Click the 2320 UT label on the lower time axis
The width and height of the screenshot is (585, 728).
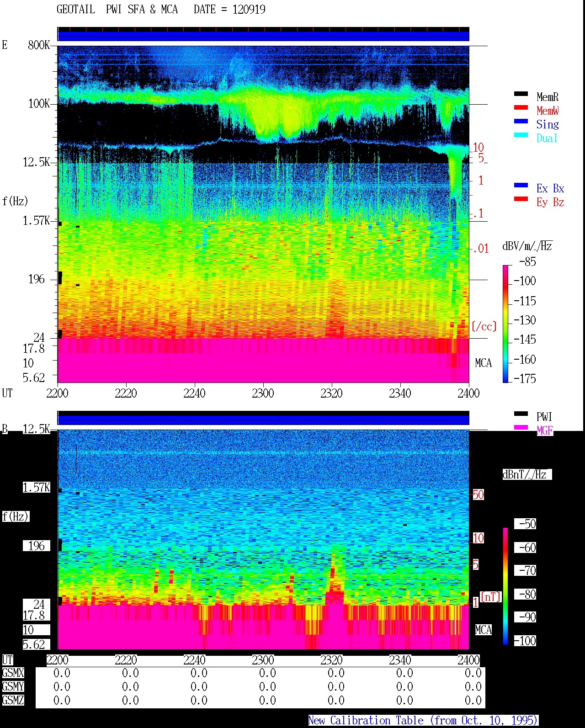point(331,660)
